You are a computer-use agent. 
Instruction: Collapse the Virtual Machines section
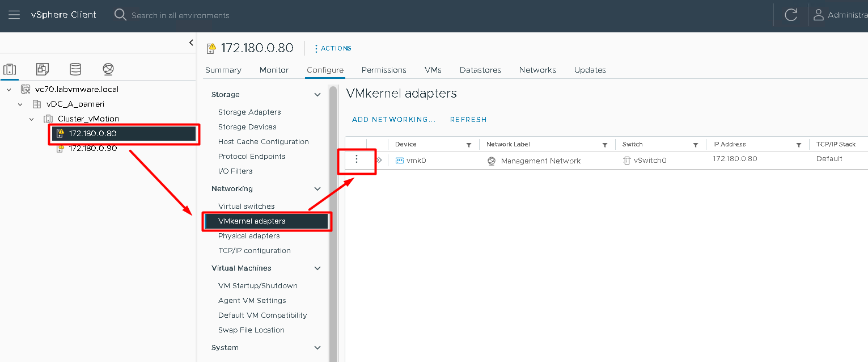coord(317,268)
